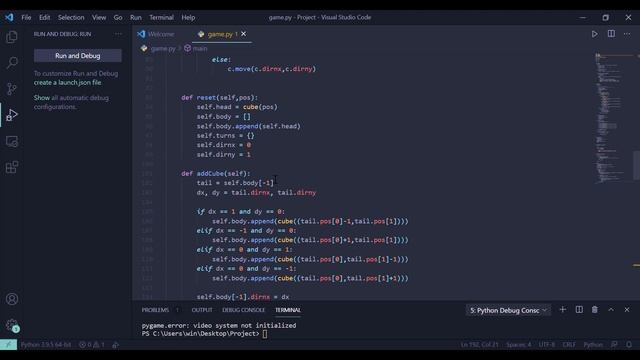Click the editor vertical scrollbar

(x=636, y=165)
